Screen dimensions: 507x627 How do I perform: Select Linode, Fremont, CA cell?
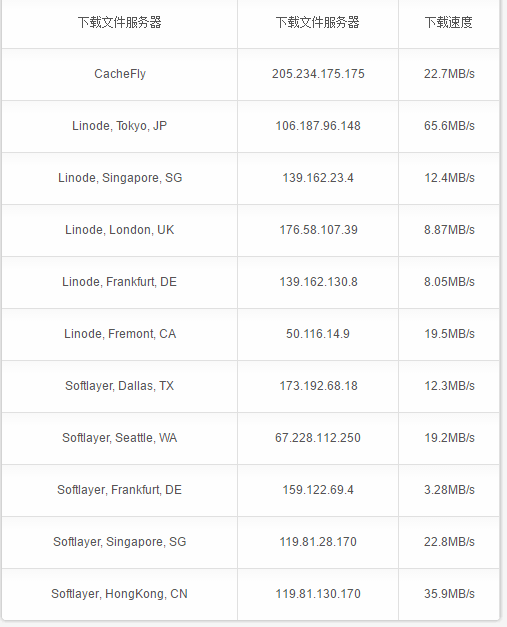tap(120, 334)
